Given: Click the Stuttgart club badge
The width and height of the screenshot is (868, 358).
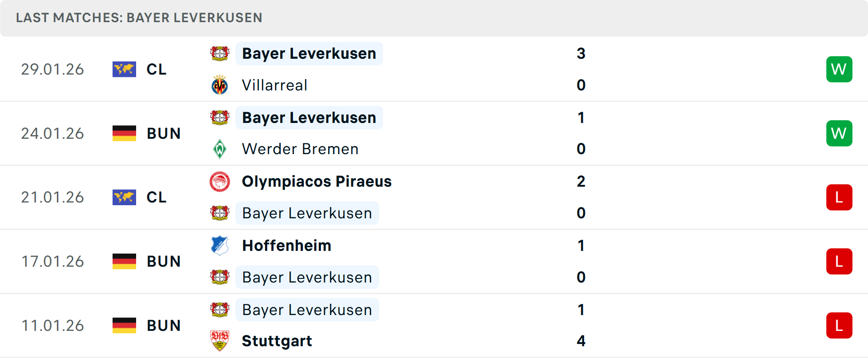Looking at the screenshot, I should [x=220, y=341].
